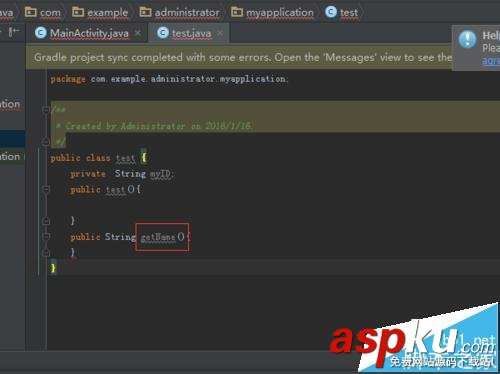Image resolution: width=500 pixels, height=374 pixels.
Task: Click the collapse-panel icon beside the tabs
Action: [14, 32]
